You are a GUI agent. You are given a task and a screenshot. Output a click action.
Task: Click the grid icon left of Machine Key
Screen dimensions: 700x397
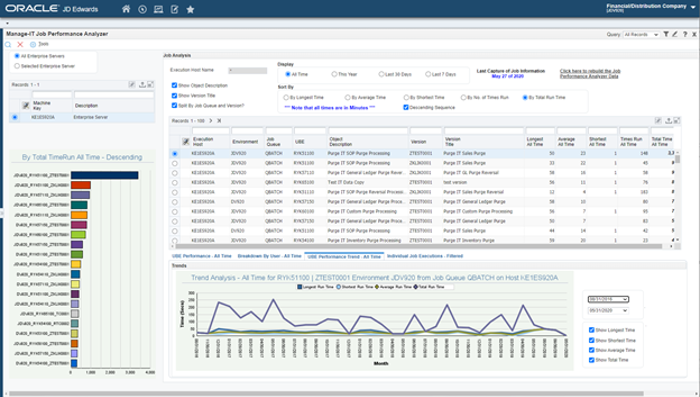click(x=26, y=105)
